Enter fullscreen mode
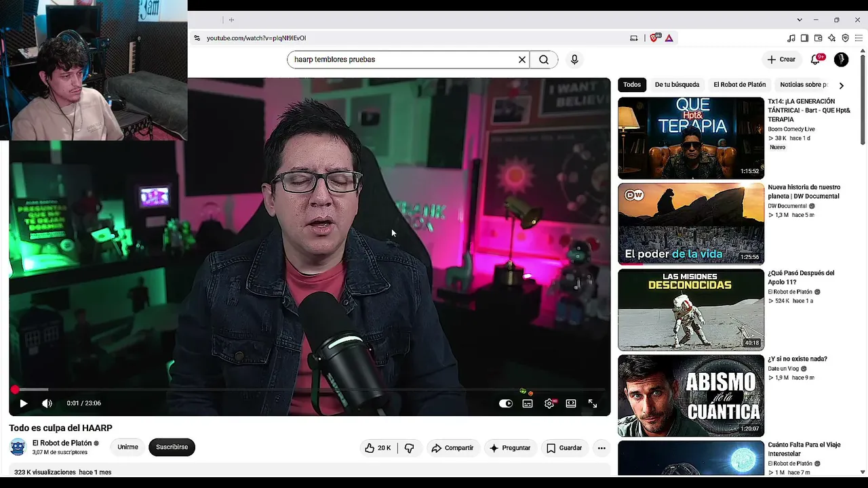868x488 pixels. [593, 403]
